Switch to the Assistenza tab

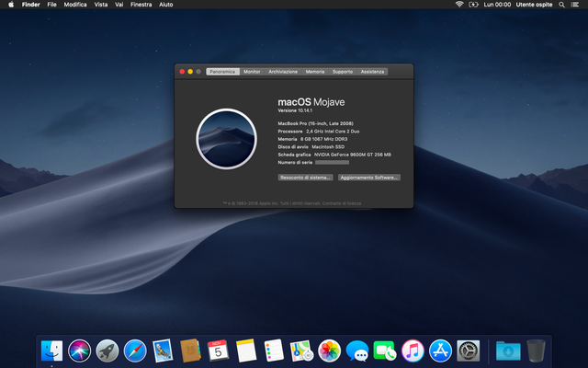(372, 72)
